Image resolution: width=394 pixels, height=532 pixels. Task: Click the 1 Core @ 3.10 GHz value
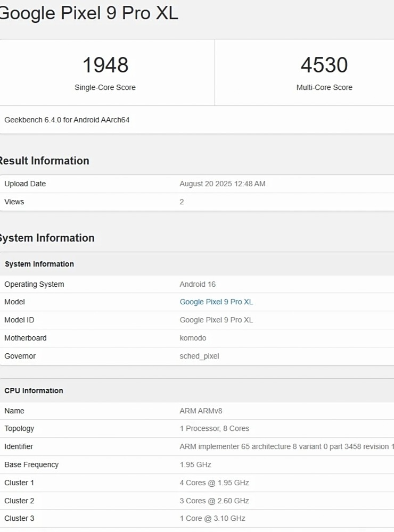212,518
